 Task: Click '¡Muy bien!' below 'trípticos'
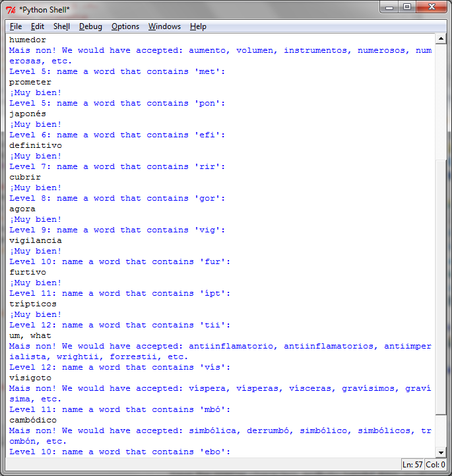[36, 314]
